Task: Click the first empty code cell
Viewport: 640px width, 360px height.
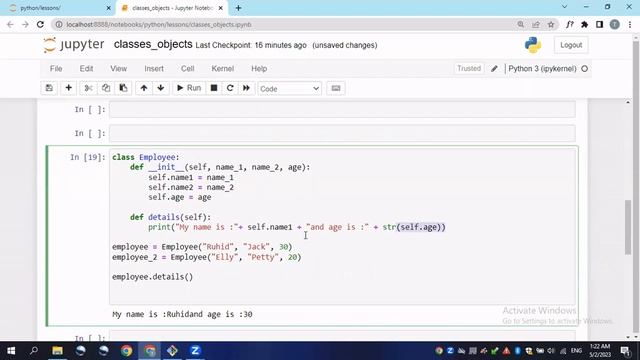Action: pos(342,109)
